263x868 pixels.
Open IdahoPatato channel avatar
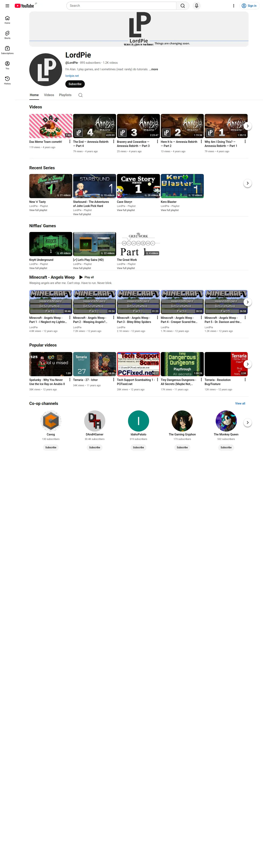[x=138, y=421]
